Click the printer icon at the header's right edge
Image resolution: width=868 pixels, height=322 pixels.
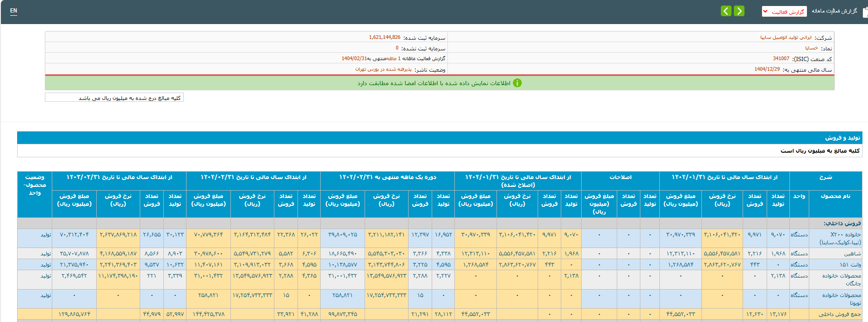click(865, 12)
